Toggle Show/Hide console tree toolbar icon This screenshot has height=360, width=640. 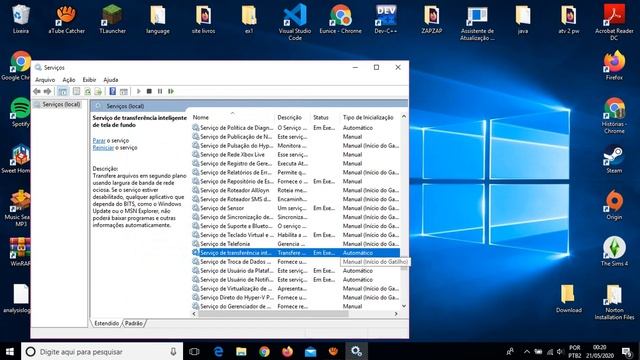click(62, 91)
